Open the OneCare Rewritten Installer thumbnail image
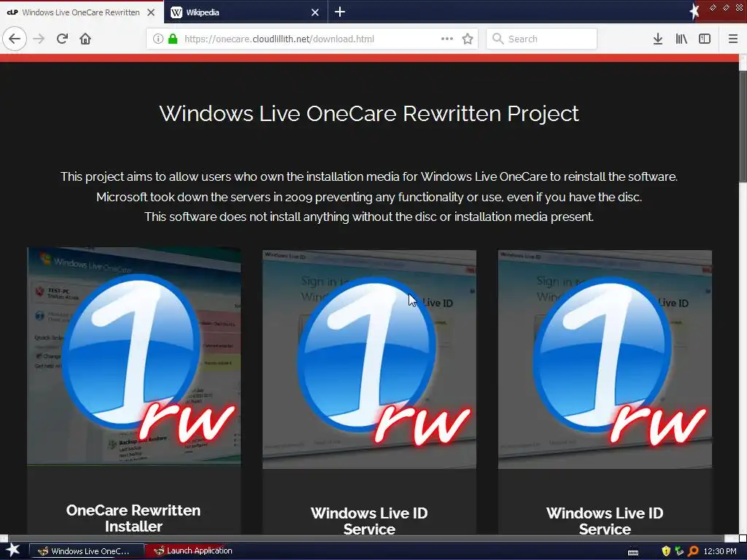The height and width of the screenshot is (560, 747). point(134,356)
